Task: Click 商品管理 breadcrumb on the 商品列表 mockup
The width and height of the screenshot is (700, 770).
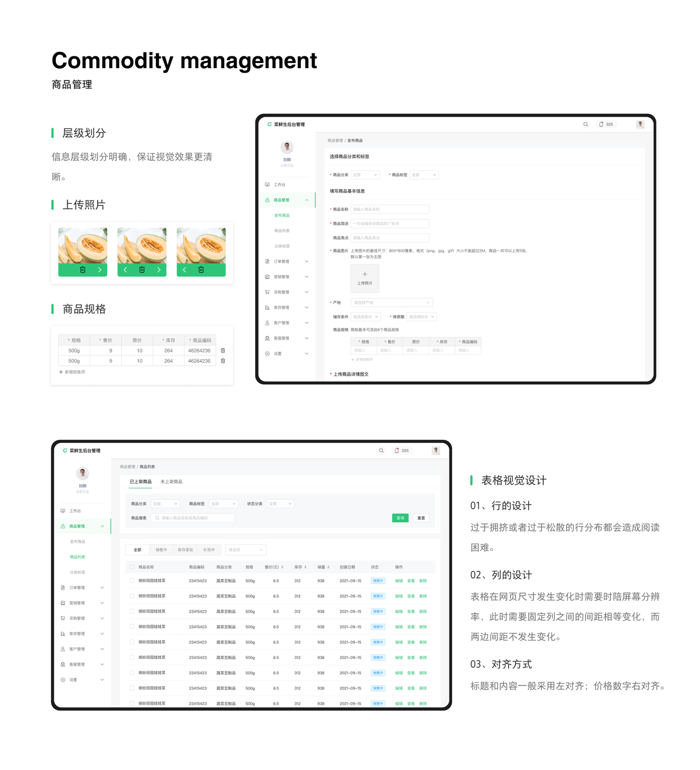Action: pyautogui.click(x=128, y=467)
